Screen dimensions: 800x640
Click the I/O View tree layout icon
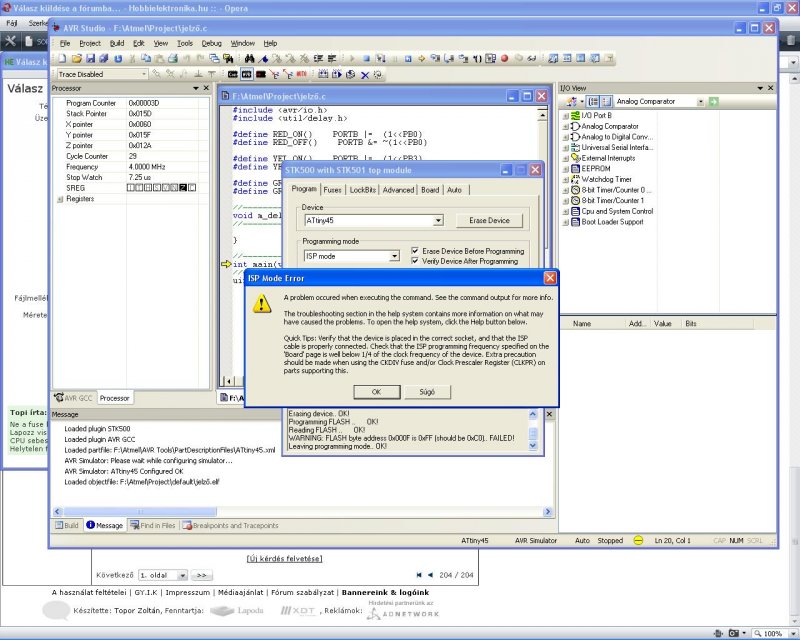pyautogui.click(x=593, y=102)
